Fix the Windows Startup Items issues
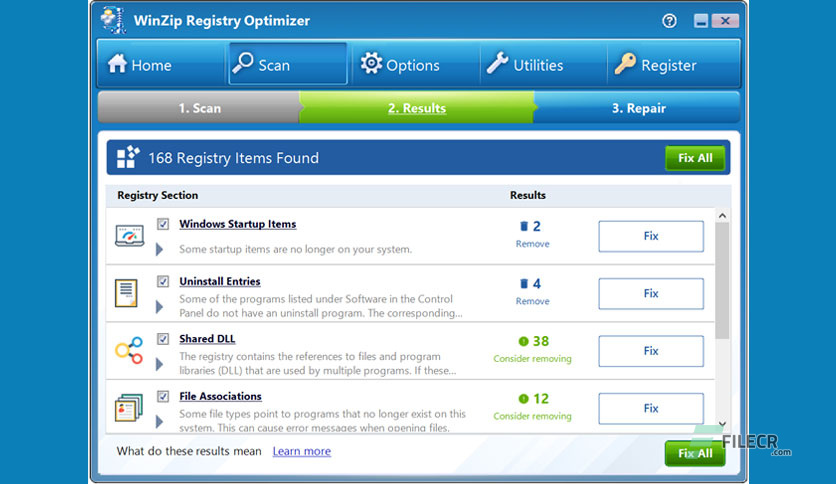836x484 pixels. tap(651, 236)
